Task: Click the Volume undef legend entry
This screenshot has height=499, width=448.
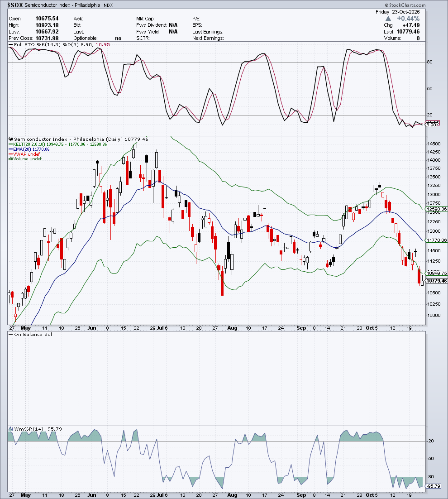Action: (25, 159)
